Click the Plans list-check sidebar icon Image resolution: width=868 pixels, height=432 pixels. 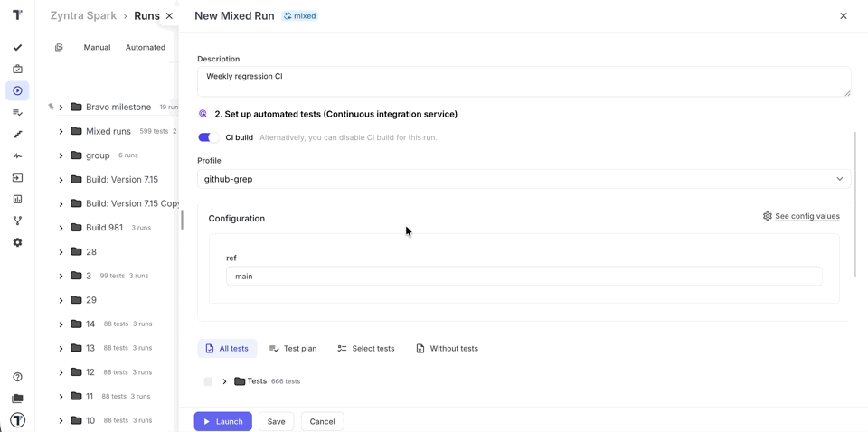(x=17, y=112)
